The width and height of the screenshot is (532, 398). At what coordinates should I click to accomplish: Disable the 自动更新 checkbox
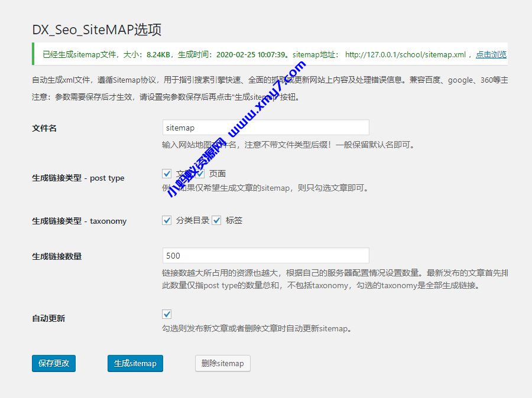pos(166,314)
